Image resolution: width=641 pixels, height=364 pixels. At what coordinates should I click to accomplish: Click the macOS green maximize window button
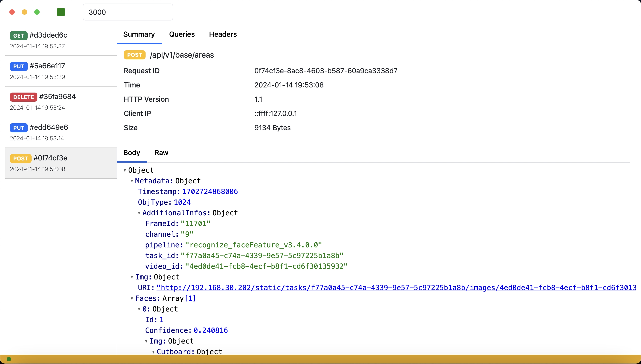(37, 12)
